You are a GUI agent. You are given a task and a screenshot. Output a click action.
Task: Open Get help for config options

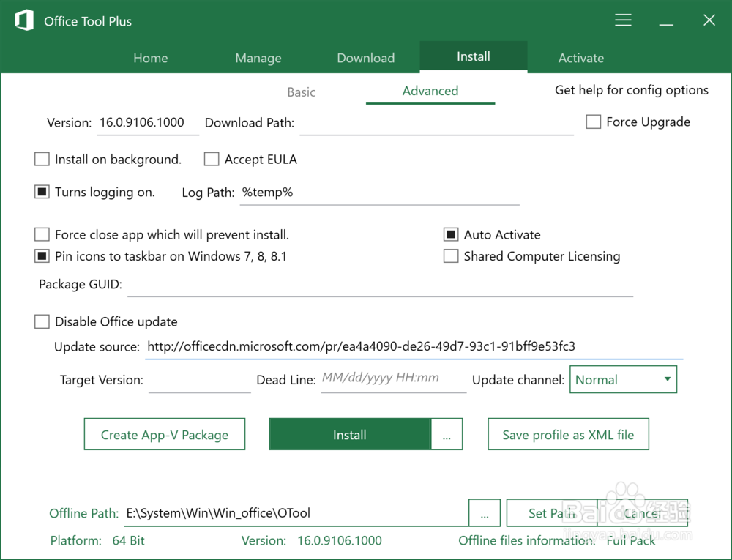click(631, 90)
